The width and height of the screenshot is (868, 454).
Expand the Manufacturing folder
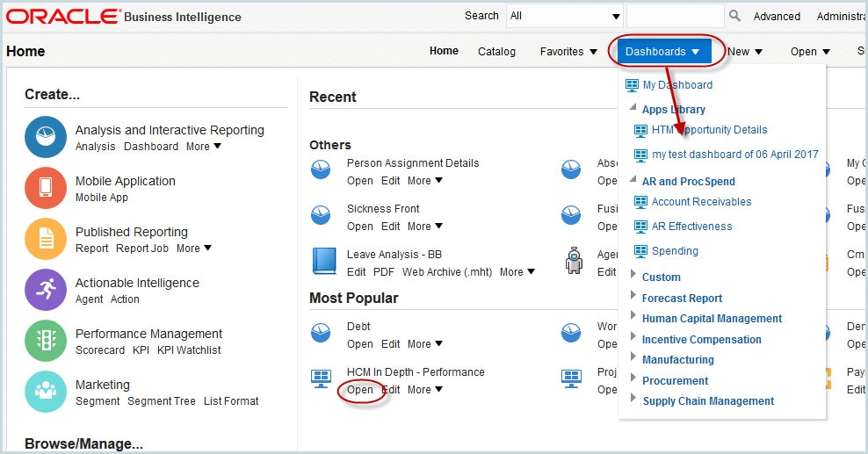633,357
